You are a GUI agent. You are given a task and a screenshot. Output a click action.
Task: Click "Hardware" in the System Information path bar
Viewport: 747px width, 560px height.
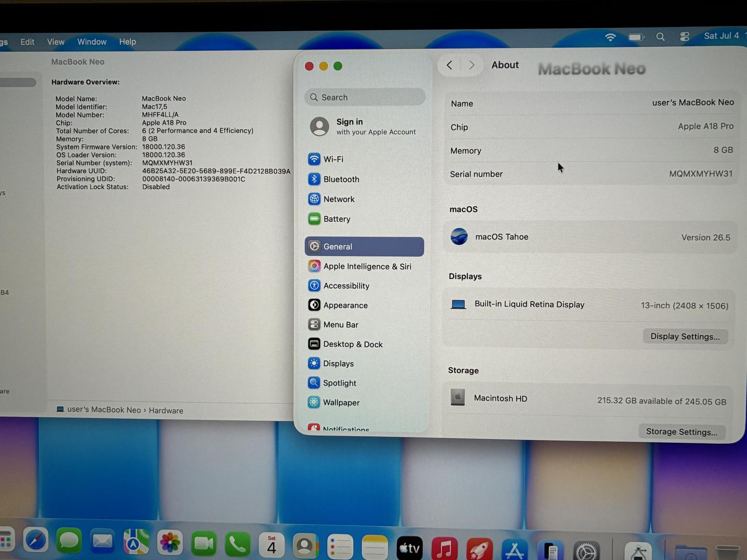(166, 411)
